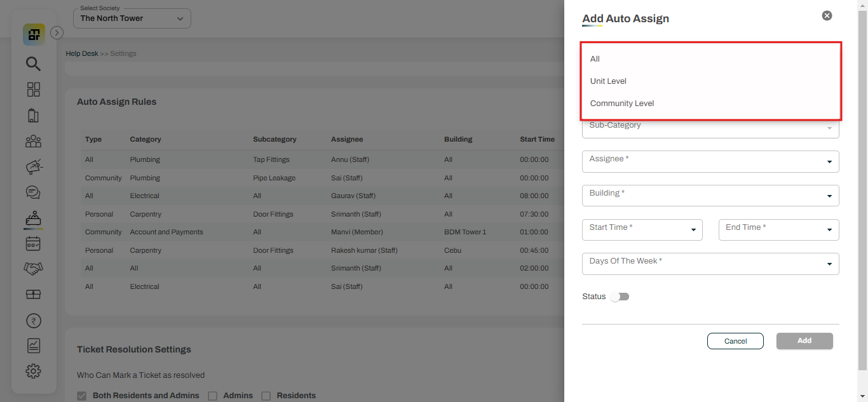The image size is (868, 402).
Task: Open the residents/people icon in sidebar
Action: tap(33, 141)
